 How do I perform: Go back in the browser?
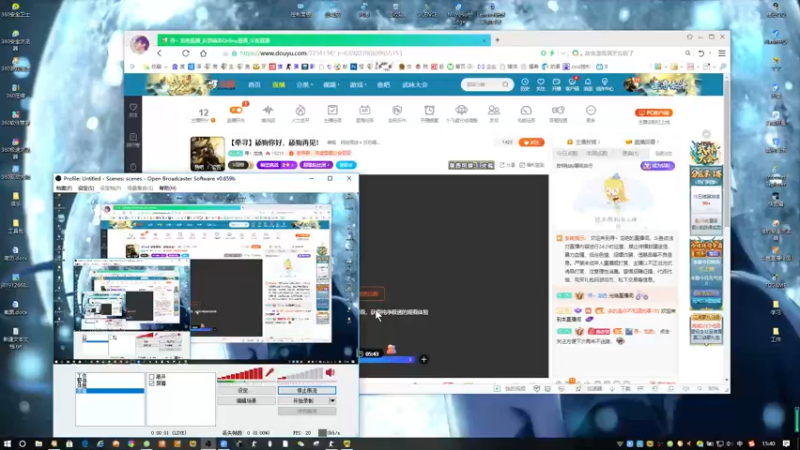(159, 53)
